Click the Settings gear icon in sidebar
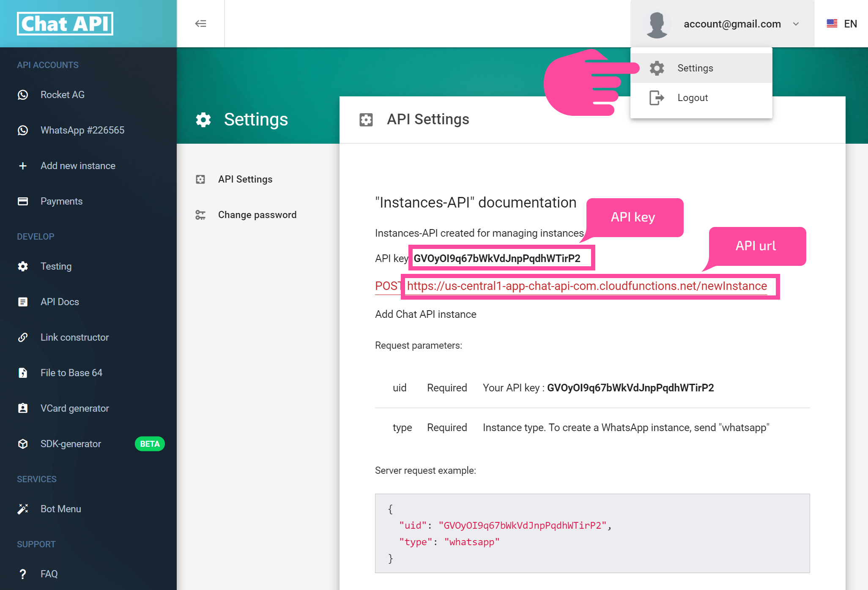Viewport: 868px width, 590px height. coord(23,267)
